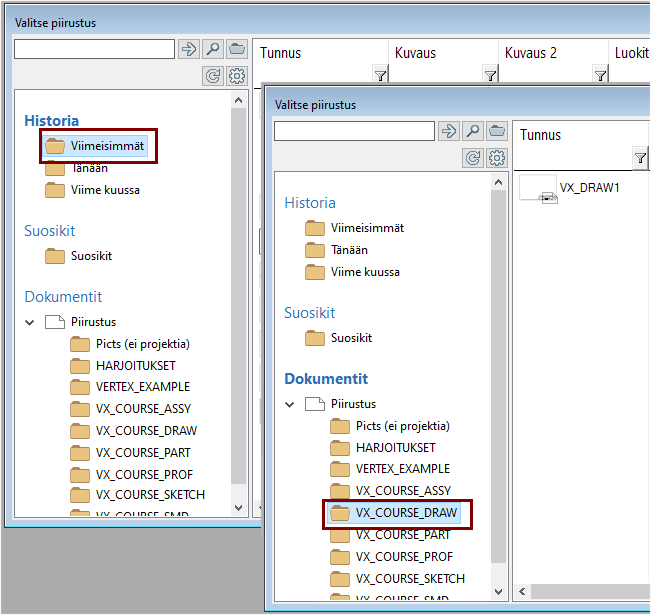Click the magnifier icon in the back dialog

[x=213, y=49]
